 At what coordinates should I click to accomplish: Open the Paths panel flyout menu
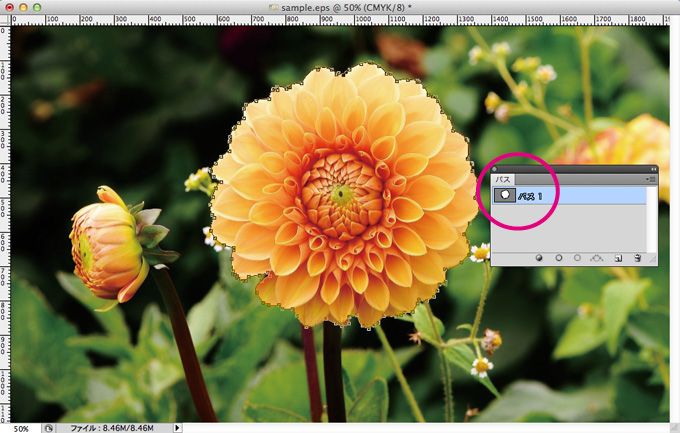click(650, 179)
